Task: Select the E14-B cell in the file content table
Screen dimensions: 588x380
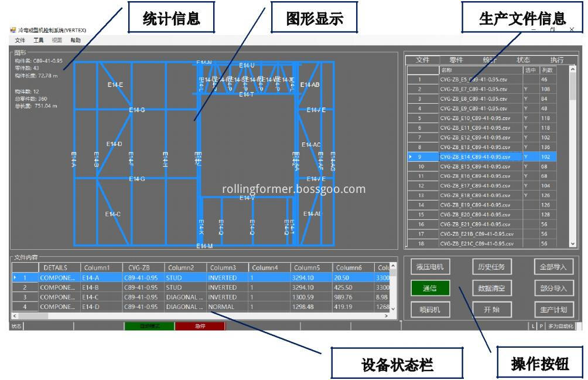Action: [x=102, y=287]
